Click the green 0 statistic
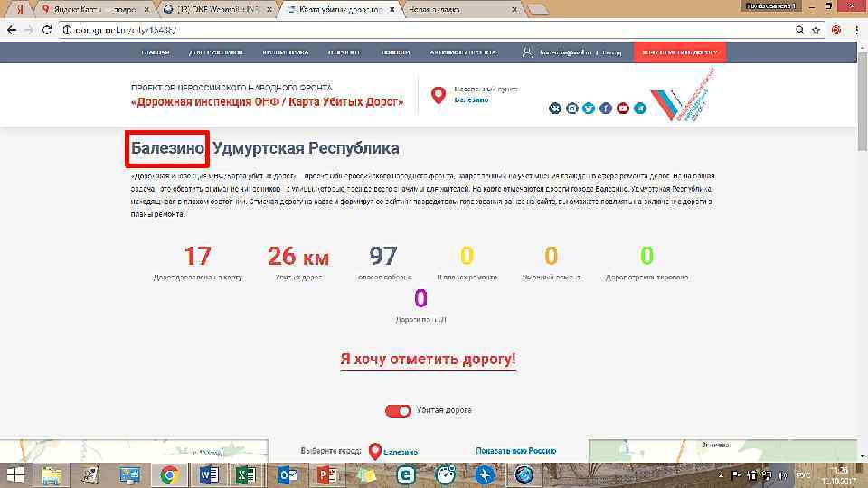 pyautogui.click(x=646, y=256)
